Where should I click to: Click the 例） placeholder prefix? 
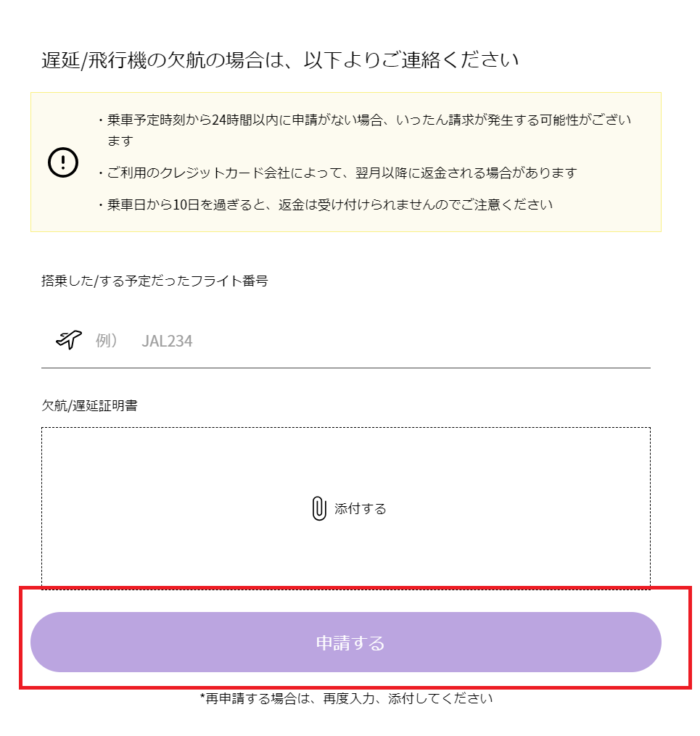[107, 341]
